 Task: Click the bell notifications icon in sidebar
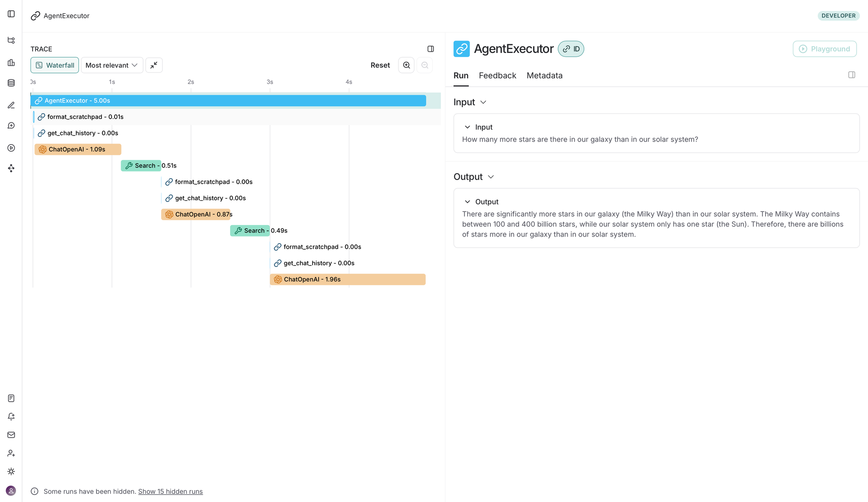tap(11, 416)
